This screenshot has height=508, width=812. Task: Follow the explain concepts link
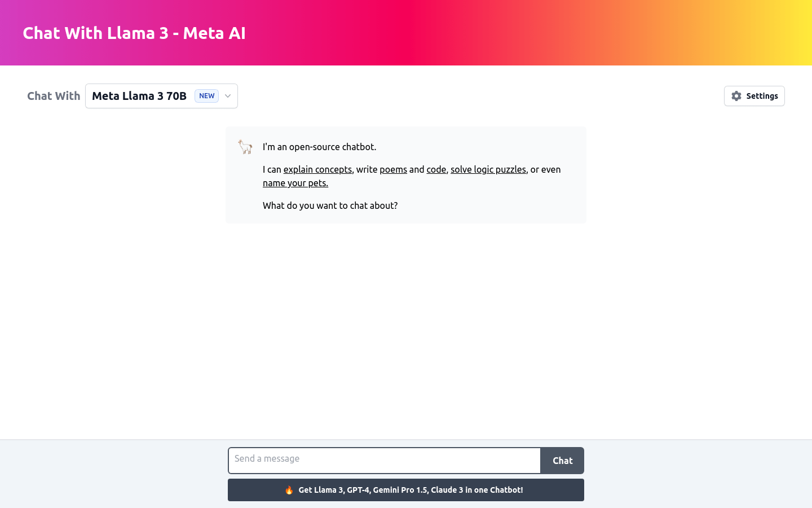(317, 169)
